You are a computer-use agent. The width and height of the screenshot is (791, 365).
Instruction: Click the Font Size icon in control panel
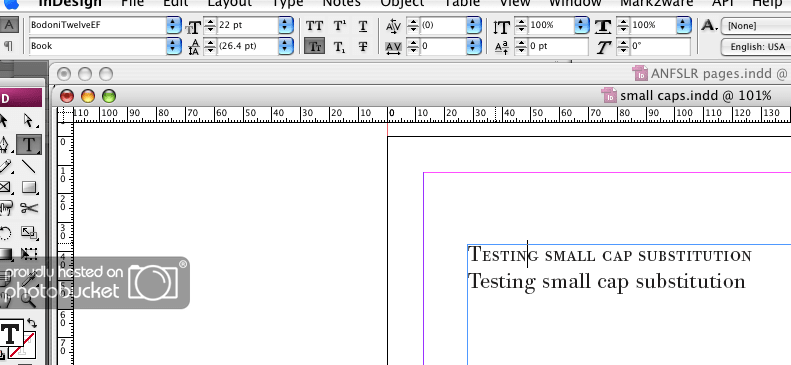click(194, 26)
